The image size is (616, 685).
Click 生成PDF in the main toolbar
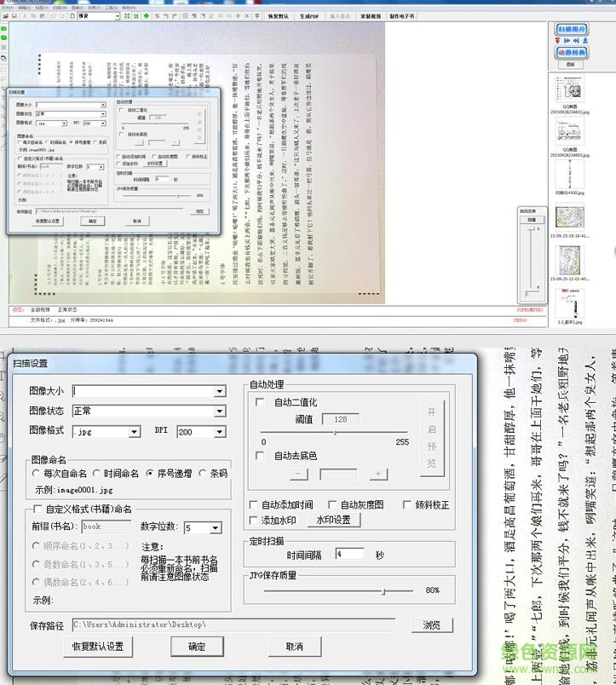pos(309,16)
